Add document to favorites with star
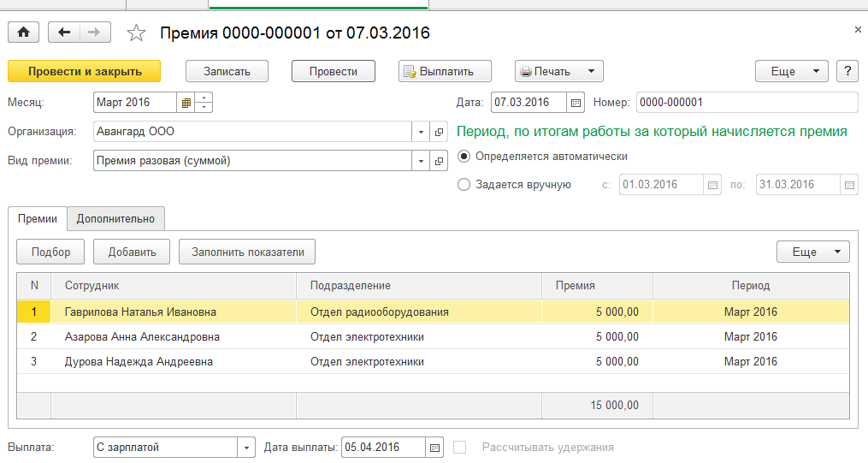This screenshot has height=463, width=868. coord(135,33)
